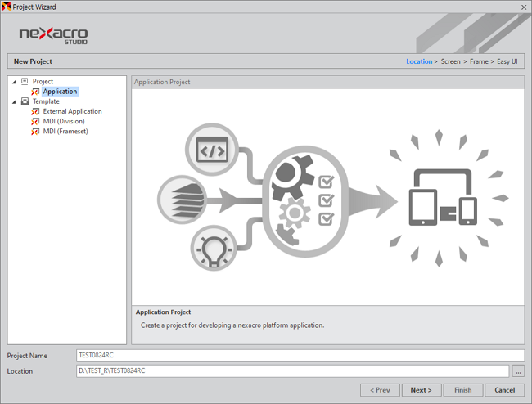Click the Location step in breadcrumb

(419, 61)
